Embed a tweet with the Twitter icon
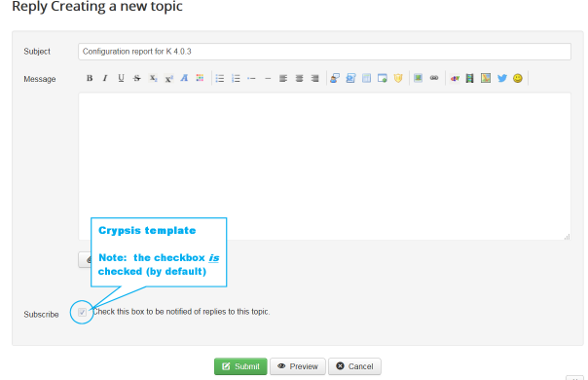This screenshot has height=380, width=588. point(501,78)
